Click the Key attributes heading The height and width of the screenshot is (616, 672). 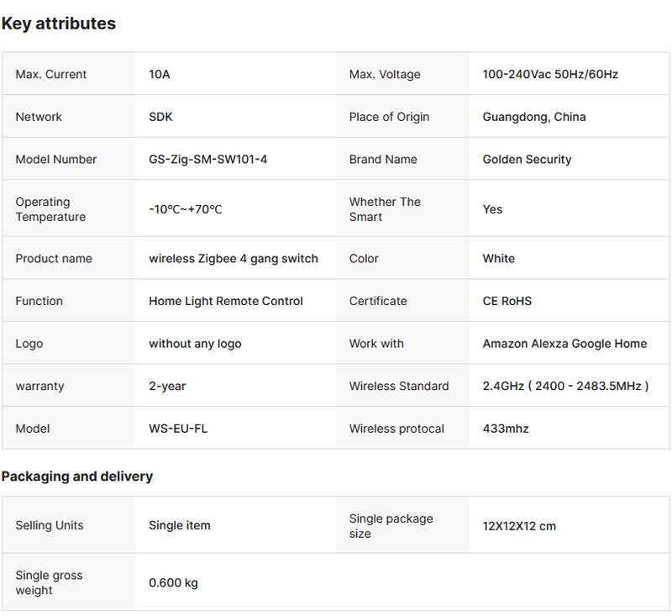coord(59,24)
